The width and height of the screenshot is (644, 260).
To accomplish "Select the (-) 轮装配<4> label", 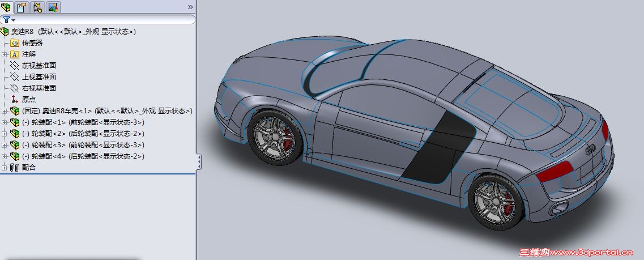I will (x=83, y=156).
